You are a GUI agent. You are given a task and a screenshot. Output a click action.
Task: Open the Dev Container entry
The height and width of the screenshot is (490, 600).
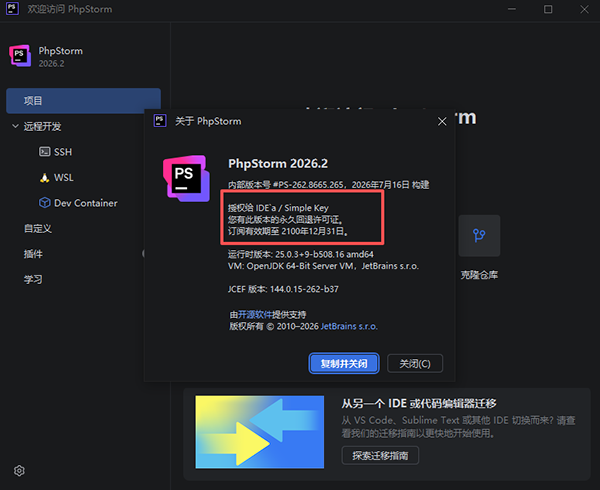click(78, 203)
